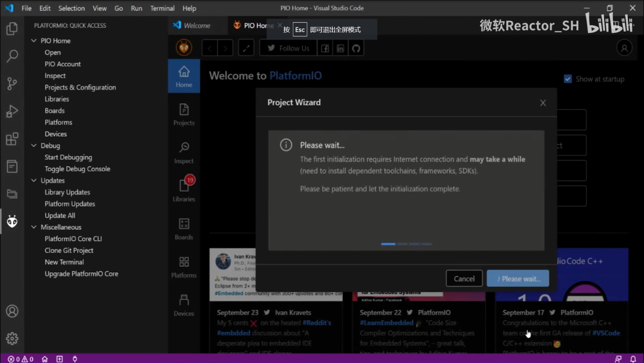Screen dimensions: 644x363
Task: Select Boards in PIO Home sidebar
Action: coord(184,229)
